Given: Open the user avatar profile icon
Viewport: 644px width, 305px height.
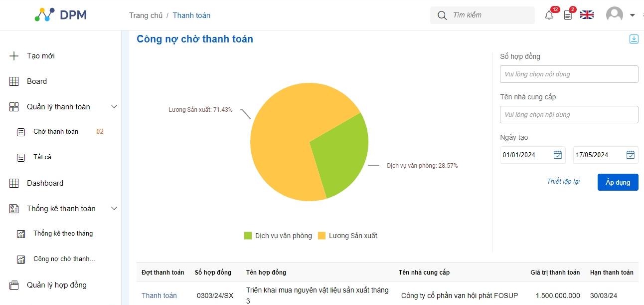Looking at the screenshot, I should click(614, 14).
